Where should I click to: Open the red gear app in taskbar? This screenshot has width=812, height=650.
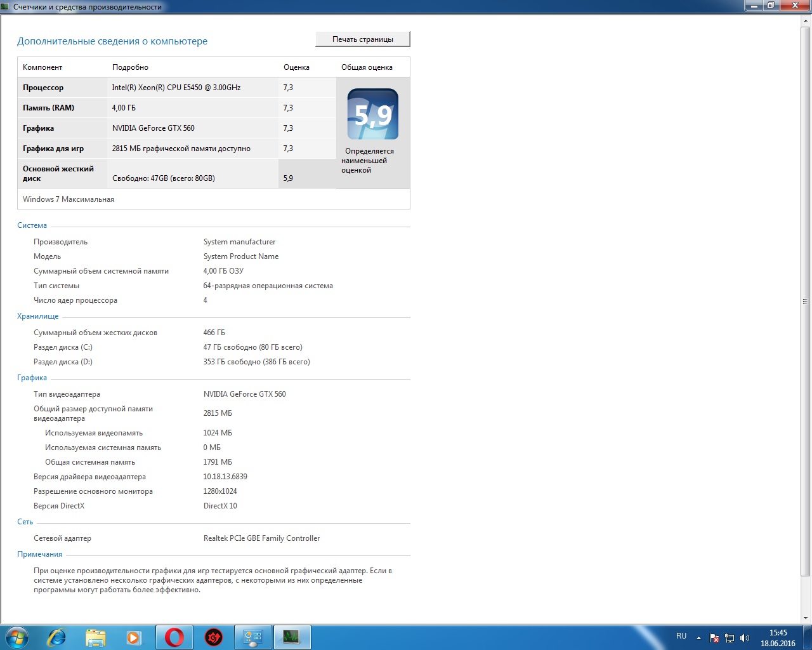point(214,637)
